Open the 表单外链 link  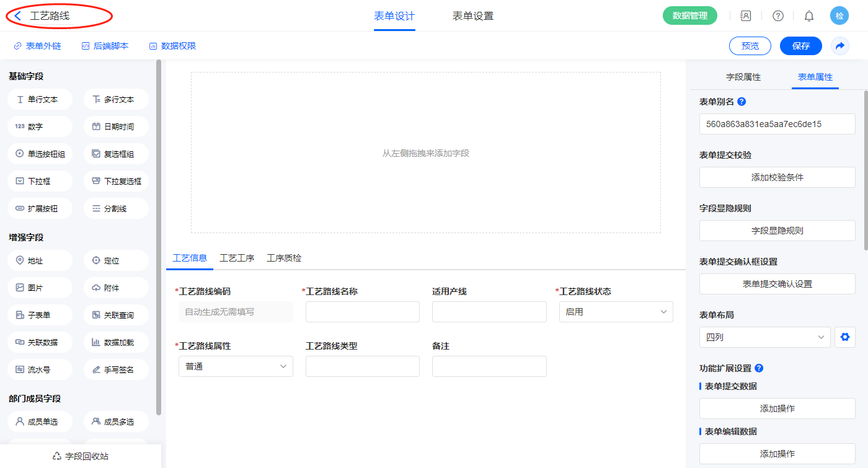(37, 46)
